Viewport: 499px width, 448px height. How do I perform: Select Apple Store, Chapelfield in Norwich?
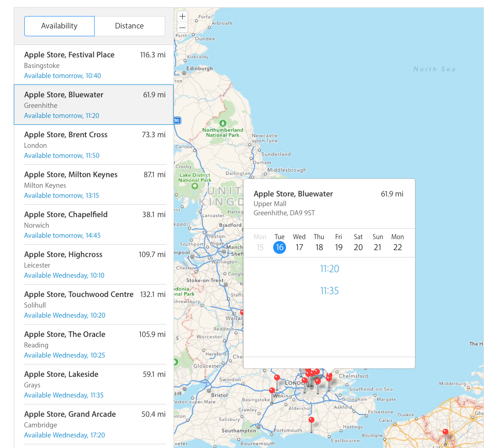[x=94, y=224]
